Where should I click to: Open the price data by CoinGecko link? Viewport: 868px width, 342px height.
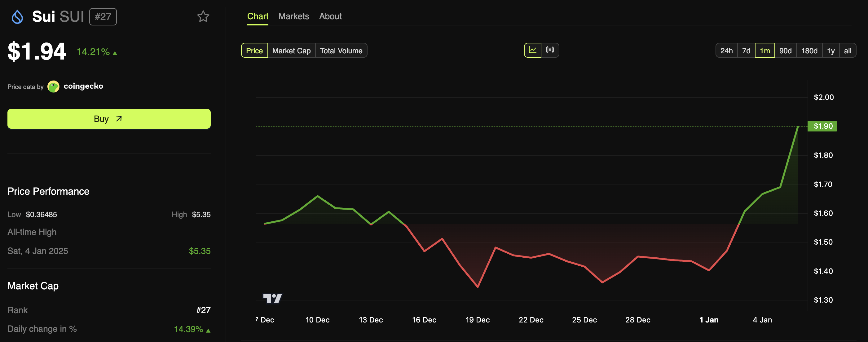click(83, 86)
